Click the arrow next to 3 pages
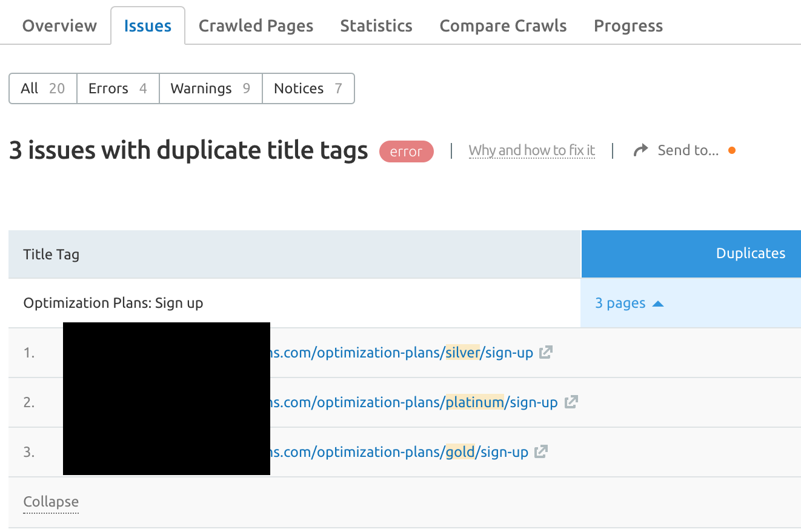This screenshot has width=801, height=532. [658, 304]
